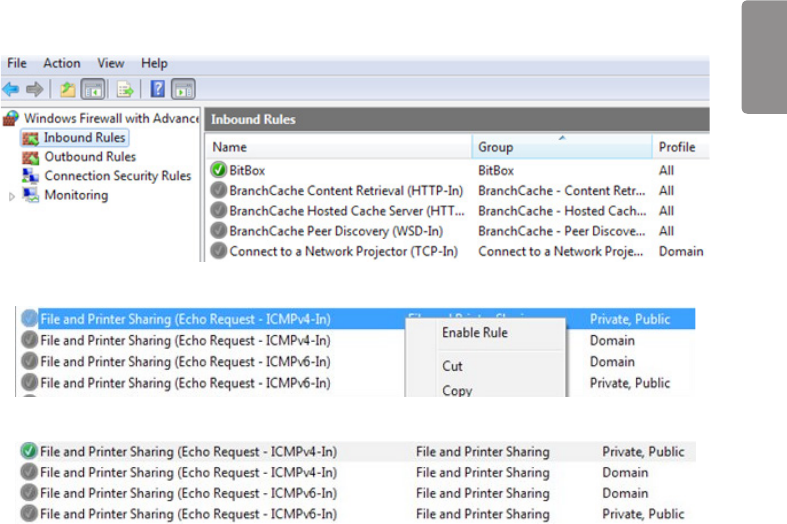Sort by the Profile column header

click(x=681, y=147)
